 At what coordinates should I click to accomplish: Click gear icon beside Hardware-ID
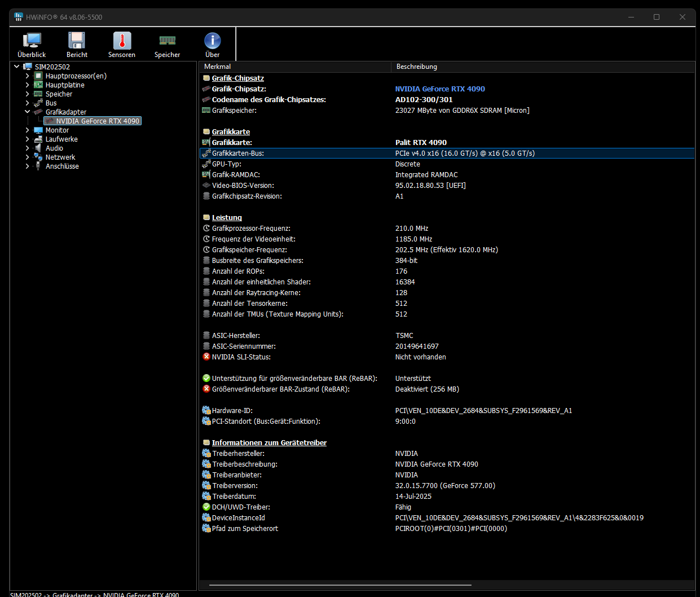(x=206, y=410)
